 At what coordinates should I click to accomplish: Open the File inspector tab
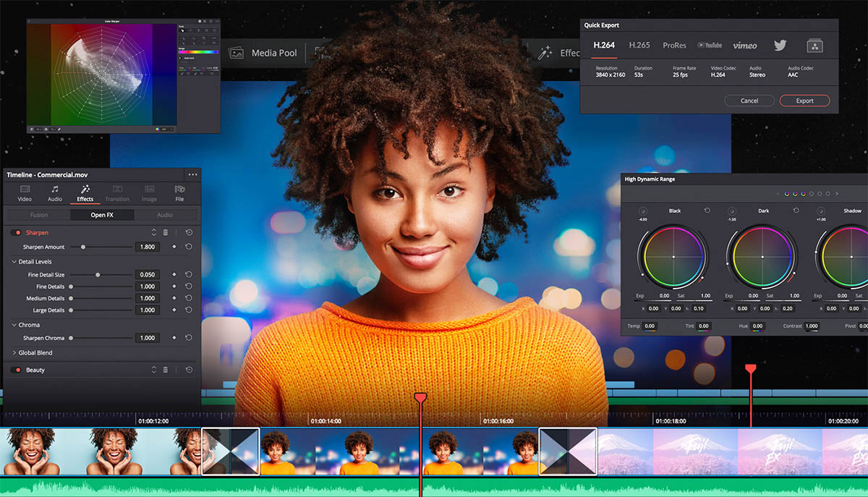(179, 193)
